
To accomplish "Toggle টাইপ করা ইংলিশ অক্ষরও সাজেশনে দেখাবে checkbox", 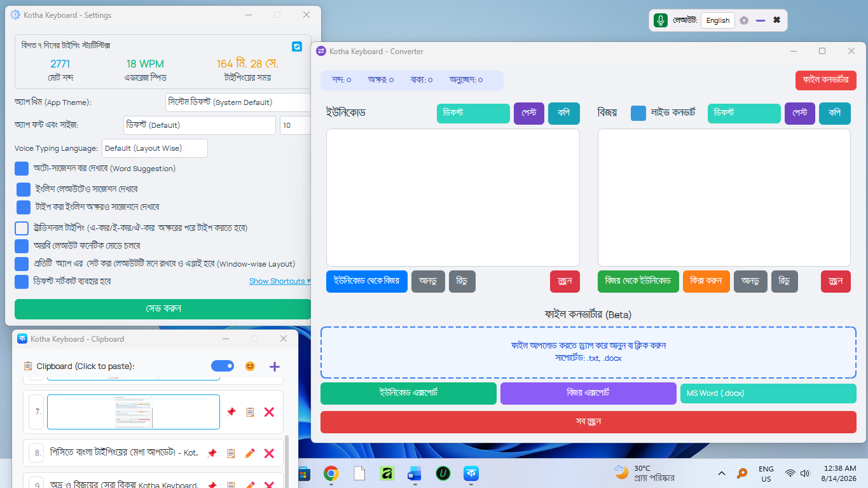I will point(24,207).
